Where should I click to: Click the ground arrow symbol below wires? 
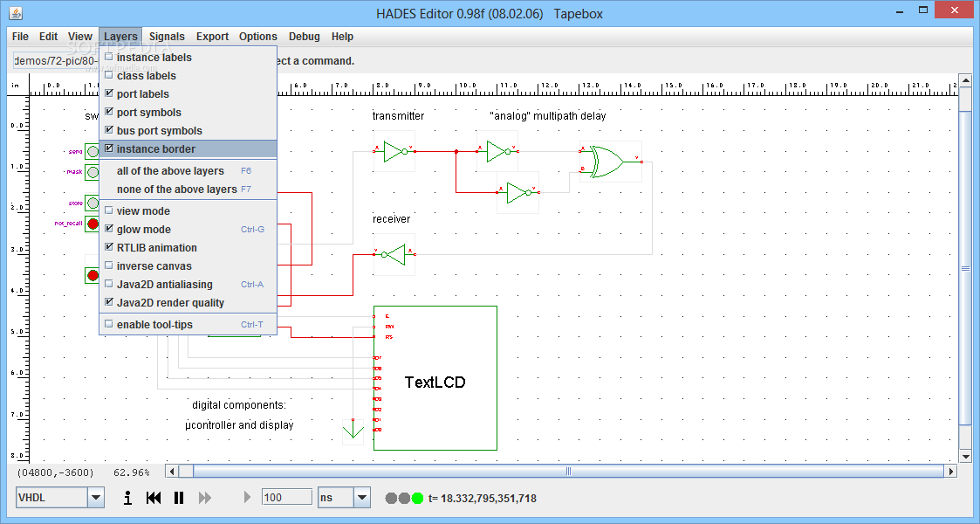tap(353, 431)
